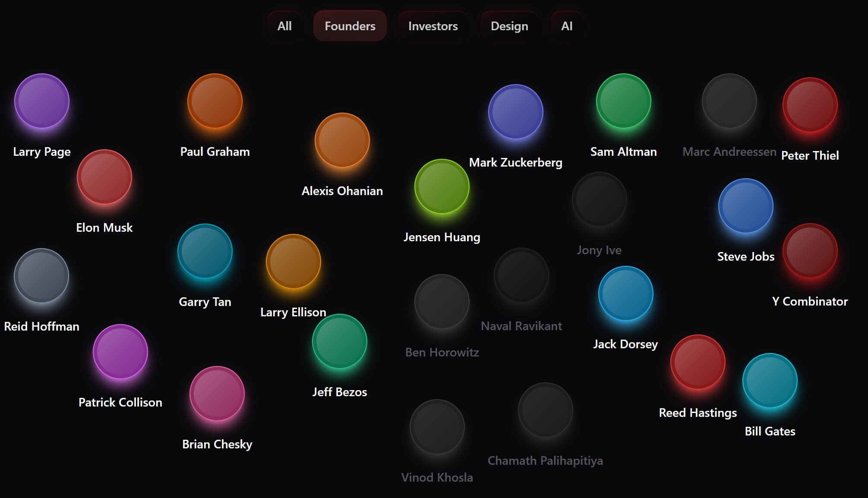
Task: Select the "Jack Dorsey" name text
Action: tap(626, 344)
